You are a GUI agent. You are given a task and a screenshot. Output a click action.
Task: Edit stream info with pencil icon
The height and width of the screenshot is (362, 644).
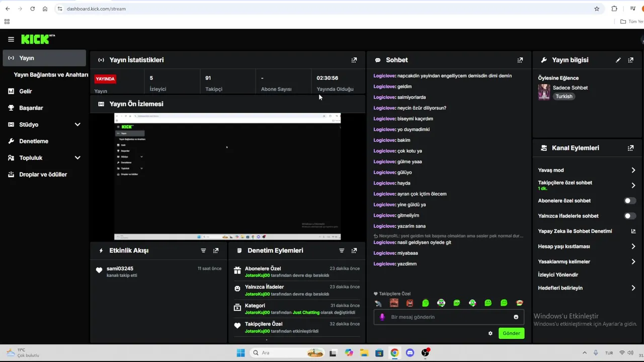click(x=618, y=60)
